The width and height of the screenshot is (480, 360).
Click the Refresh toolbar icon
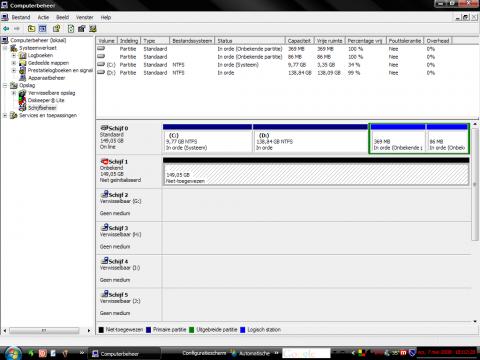(71, 29)
